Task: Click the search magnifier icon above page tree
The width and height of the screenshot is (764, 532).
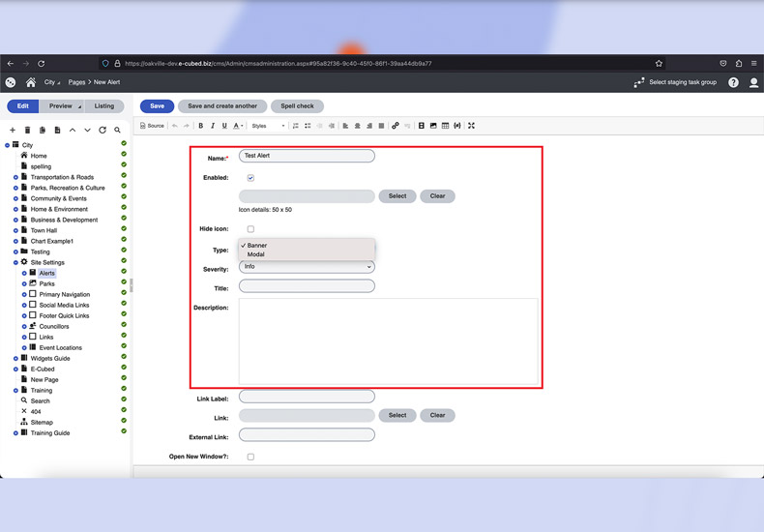Action: point(117,130)
